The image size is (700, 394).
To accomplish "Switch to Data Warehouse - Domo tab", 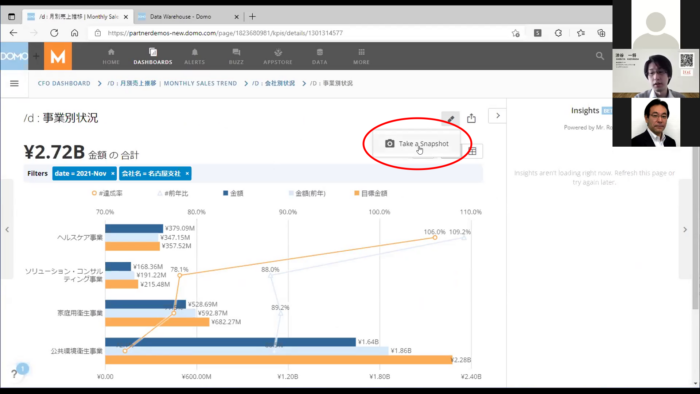I will (x=180, y=17).
